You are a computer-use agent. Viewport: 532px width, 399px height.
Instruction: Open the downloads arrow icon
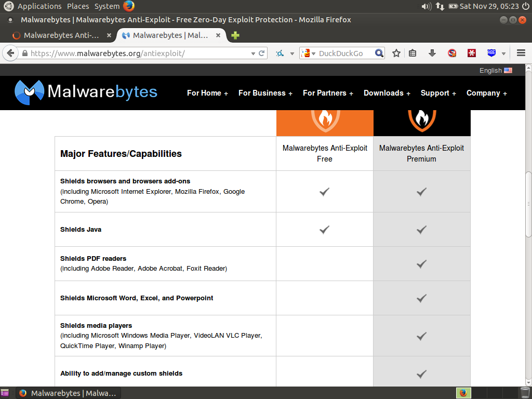pos(432,54)
